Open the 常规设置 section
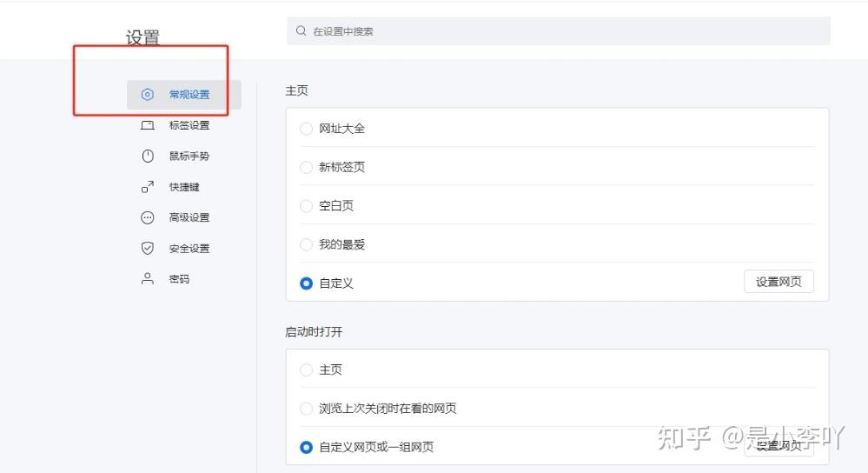This screenshot has width=868, height=473. (x=184, y=95)
